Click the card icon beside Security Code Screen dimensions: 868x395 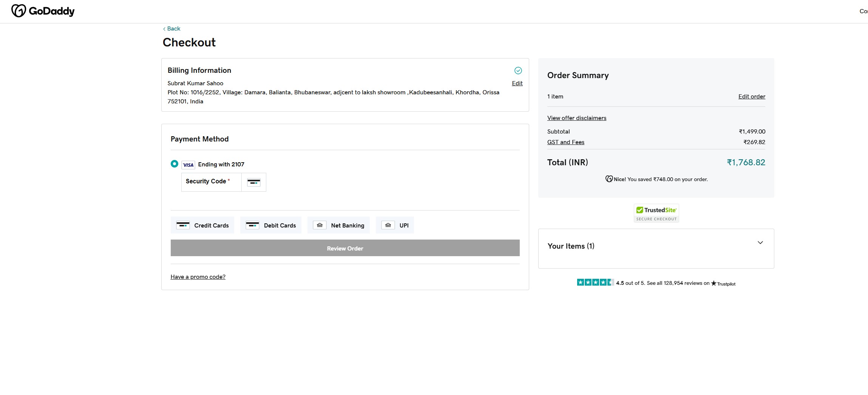click(253, 182)
